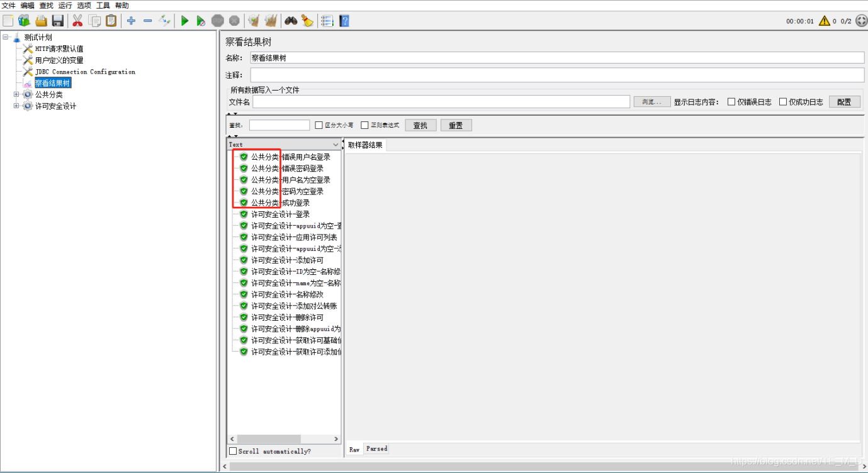Open the Templates toolbar icon

pos(25,21)
